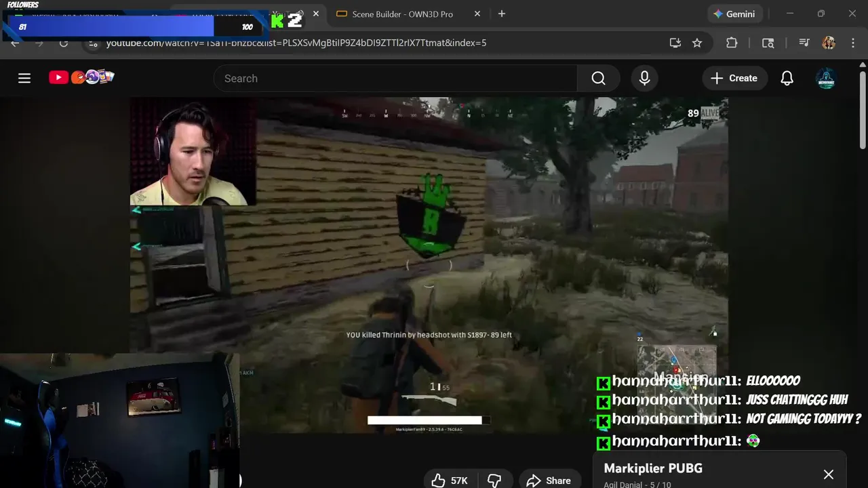The height and width of the screenshot is (488, 868).
Task: Open the media controls toolbar icon
Action: tap(804, 43)
